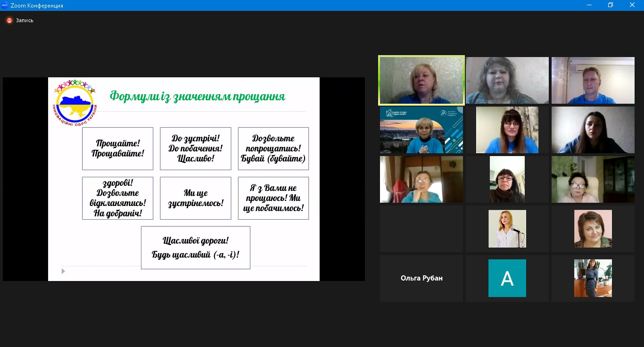Click the "Ми ще зустрінемось!" slide box
Screen dimensions: 644x347
tap(196, 198)
